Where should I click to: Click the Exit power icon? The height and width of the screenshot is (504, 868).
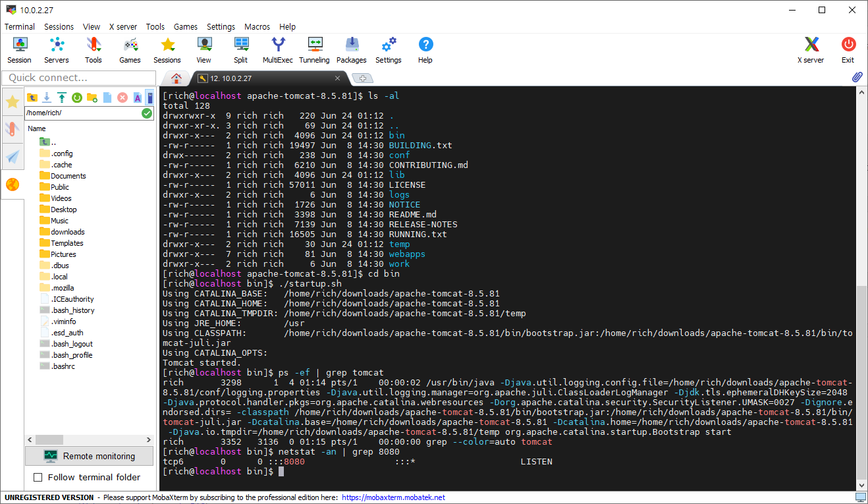848,50
